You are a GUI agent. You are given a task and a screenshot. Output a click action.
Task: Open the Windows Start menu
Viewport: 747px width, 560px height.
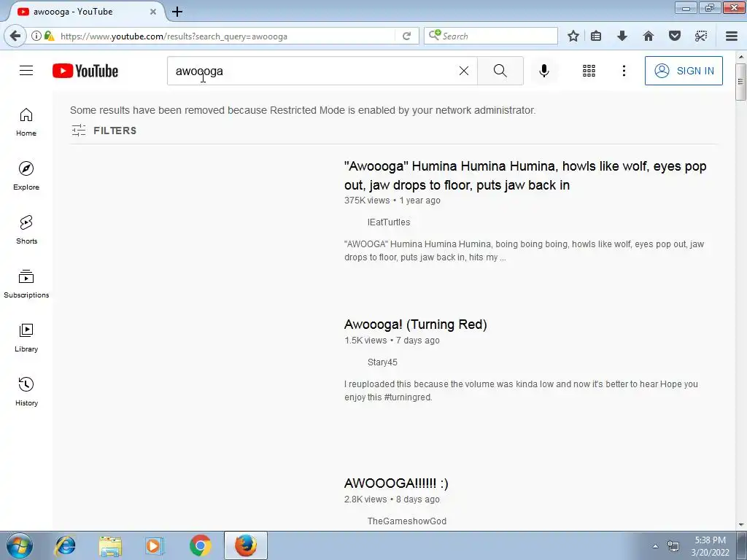pos(20,545)
